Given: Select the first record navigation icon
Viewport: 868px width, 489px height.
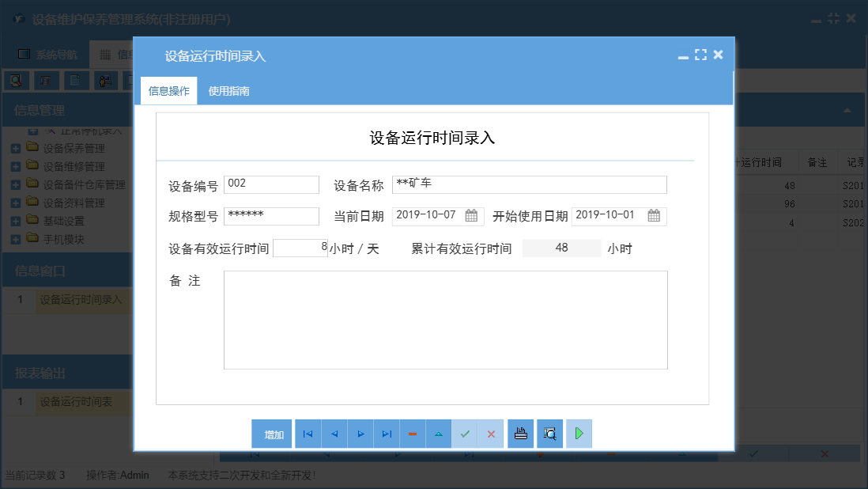Looking at the screenshot, I should (x=308, y=434).
